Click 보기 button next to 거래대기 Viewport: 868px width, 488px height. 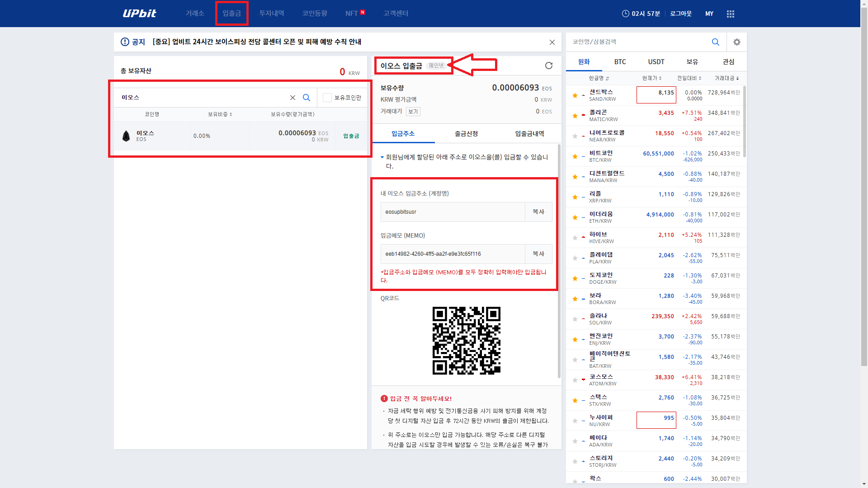coord(413,112)
